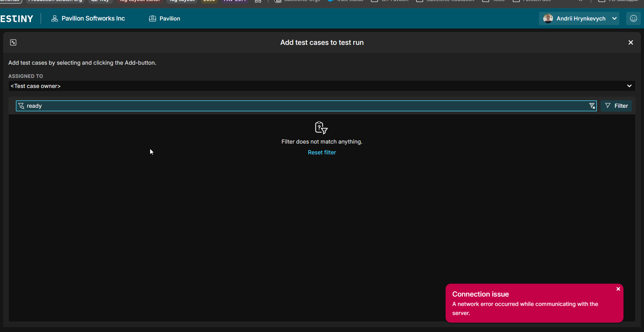Expand the user account menu chevron
Viewport: 644px width, 332px height.
point(614,18)
